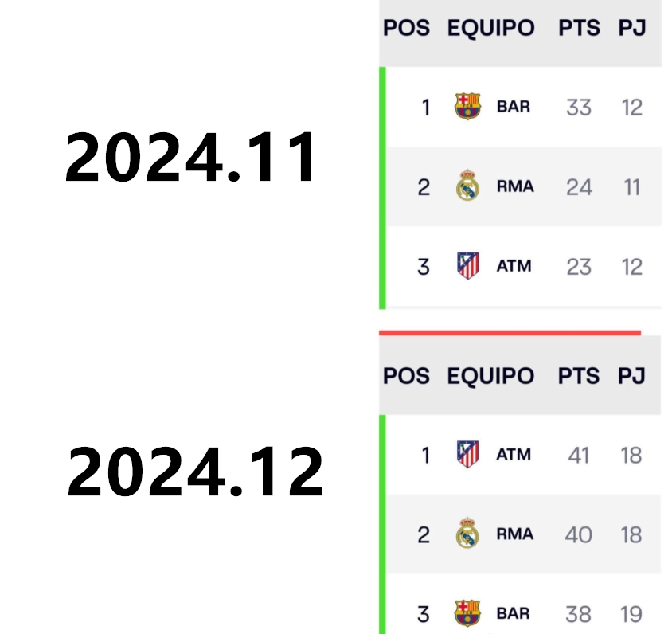Click the EQUIPO column header in the bottom table

490,376
